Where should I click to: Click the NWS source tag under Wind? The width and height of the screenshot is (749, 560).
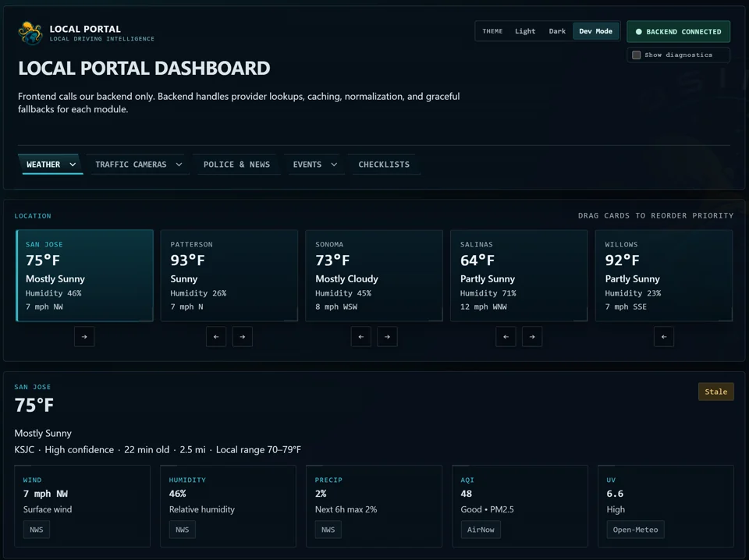tap(37, 530)
